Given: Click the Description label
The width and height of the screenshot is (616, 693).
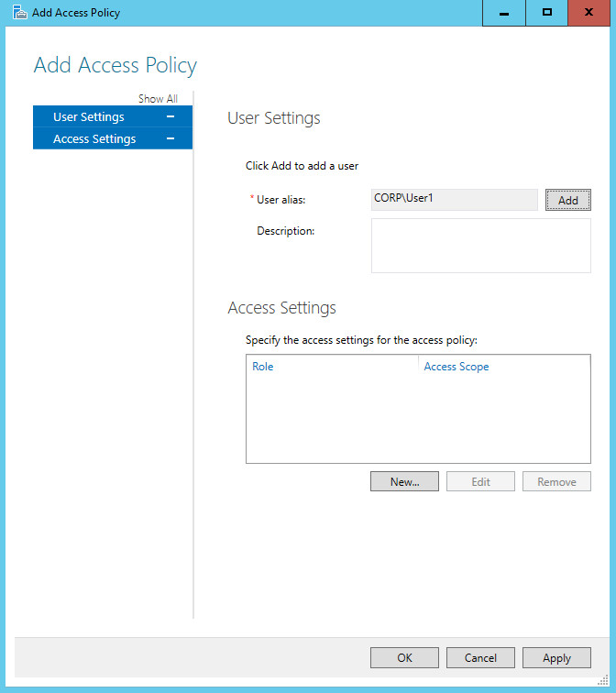Looking at the screenshot, I should pyautogui.click(x=285, y=231).
